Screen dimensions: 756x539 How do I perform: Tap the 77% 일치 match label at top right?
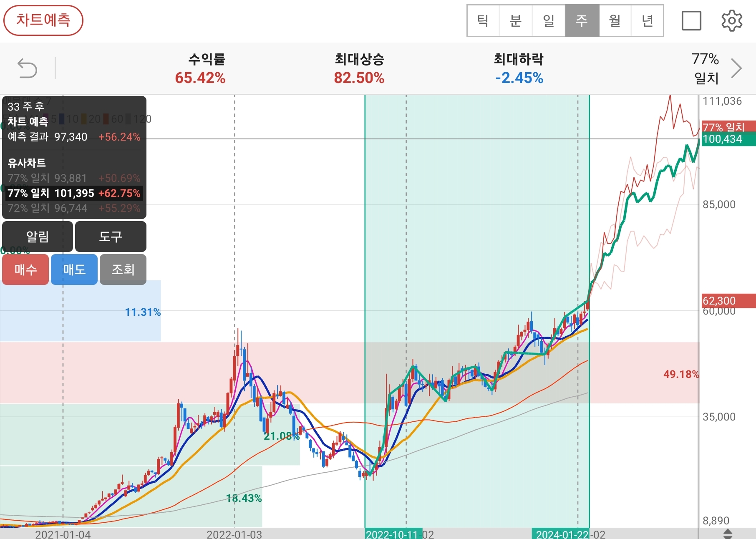[706, 68]
